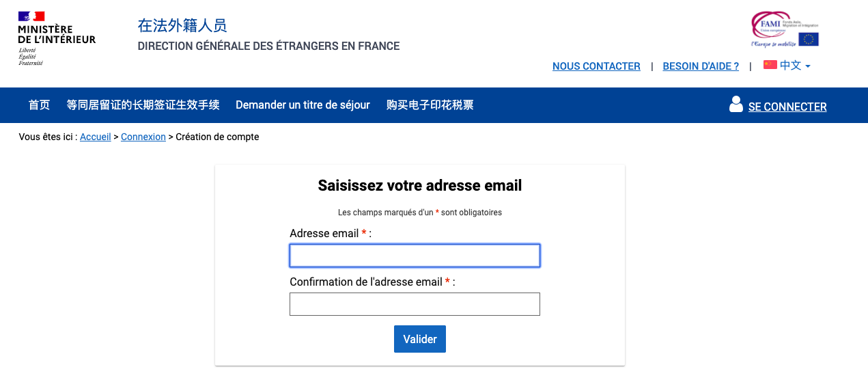Click Direction Générale des Étrangers en France heading
The image size is (868, 380).
(268, 46)
